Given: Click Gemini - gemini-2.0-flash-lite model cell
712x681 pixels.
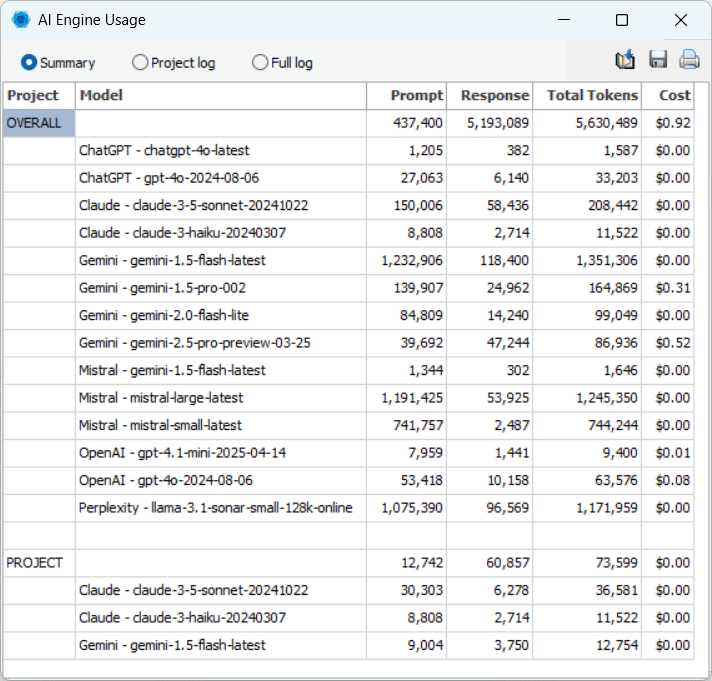Looking at the screenshot, I should 221,316.
